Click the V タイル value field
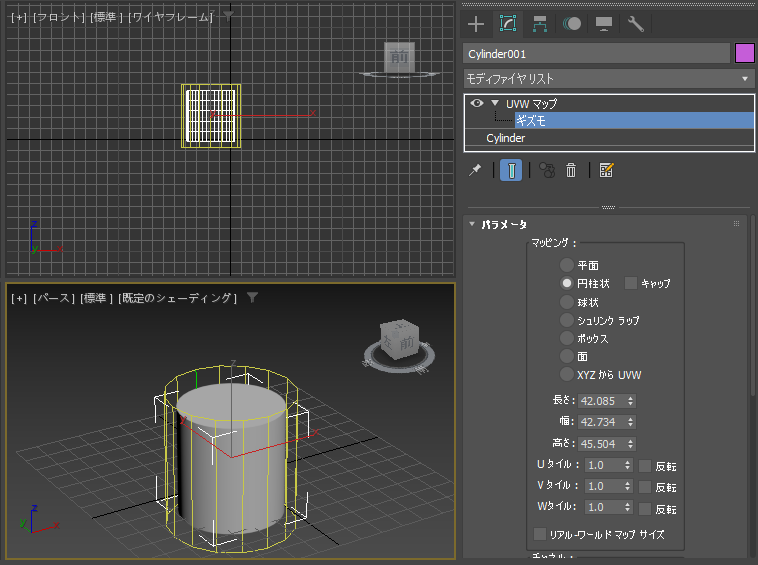 604,486
